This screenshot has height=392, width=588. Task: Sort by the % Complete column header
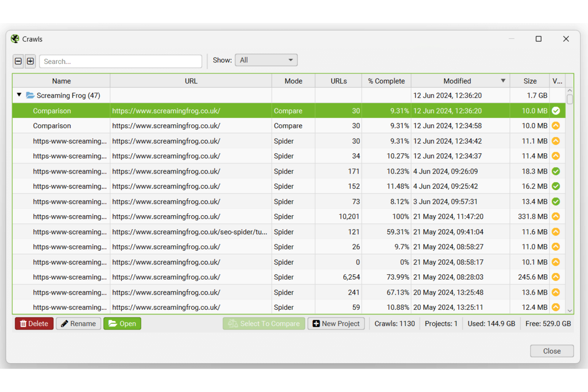pos(387,81)
